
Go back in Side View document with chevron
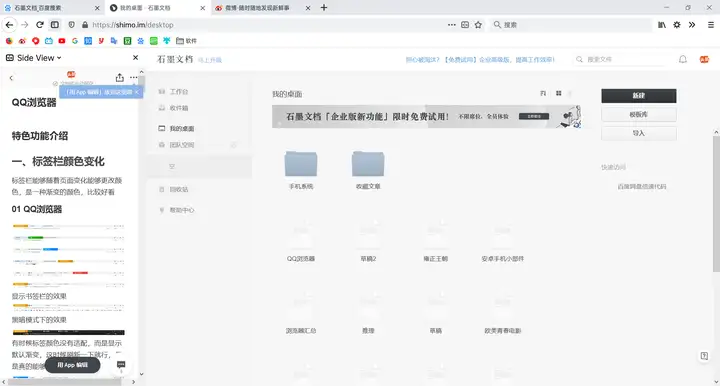[x=11, y=78]
